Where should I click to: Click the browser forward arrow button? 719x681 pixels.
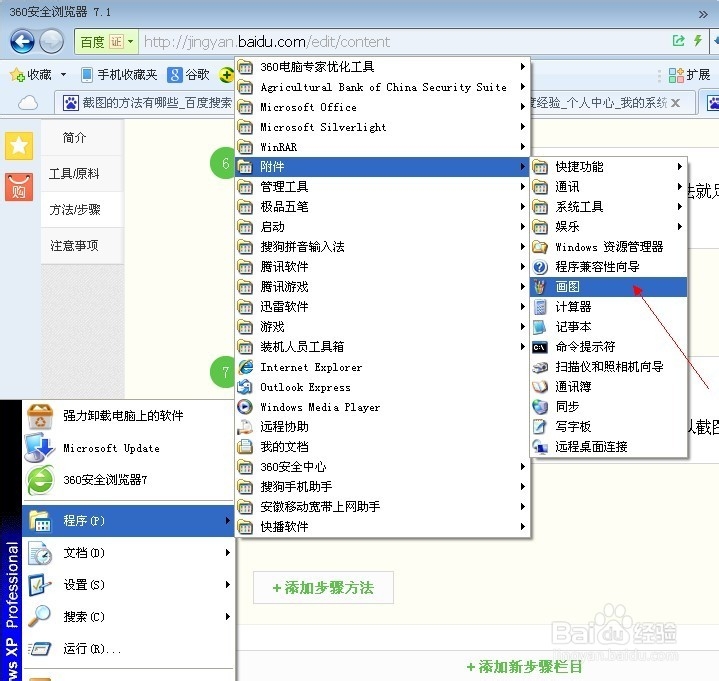pyautogui.click(x=51, y=42)
